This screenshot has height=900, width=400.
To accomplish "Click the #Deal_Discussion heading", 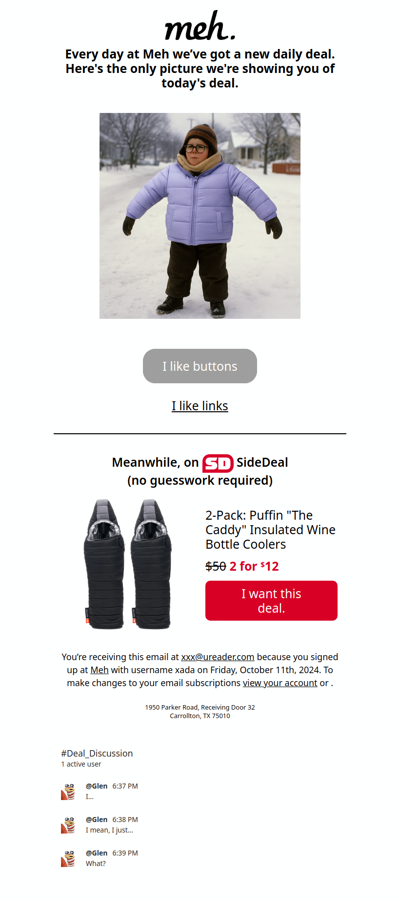I will click(97, 754).
